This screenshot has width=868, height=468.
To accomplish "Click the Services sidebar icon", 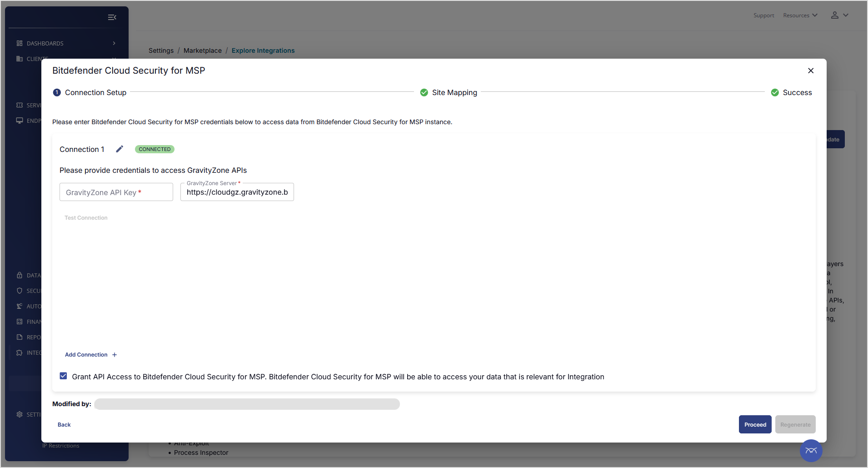I will (x=20, y=105).
